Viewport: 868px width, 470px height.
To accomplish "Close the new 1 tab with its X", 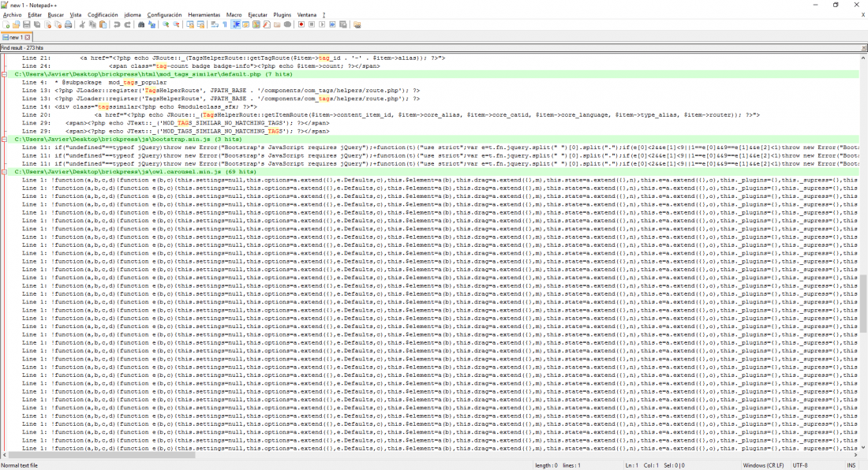I will tap(27, 37).
